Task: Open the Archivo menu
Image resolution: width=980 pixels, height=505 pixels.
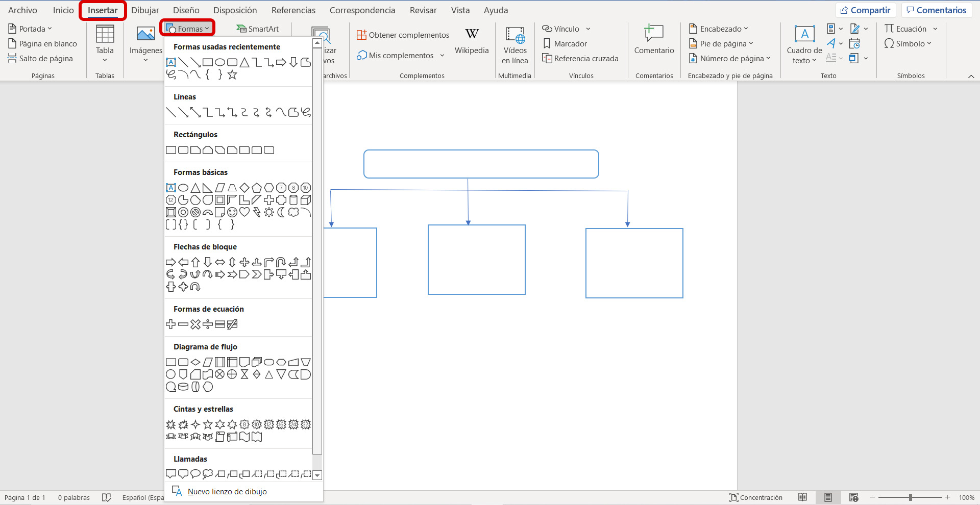Action: click(22, 10)
